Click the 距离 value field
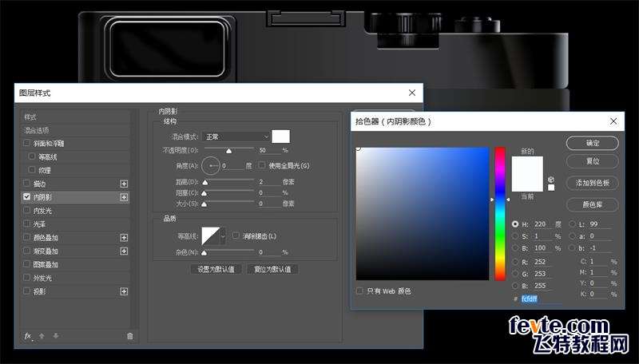Viewport: 639px width, 364px height. pyautogui.click(x=269, y=182)
